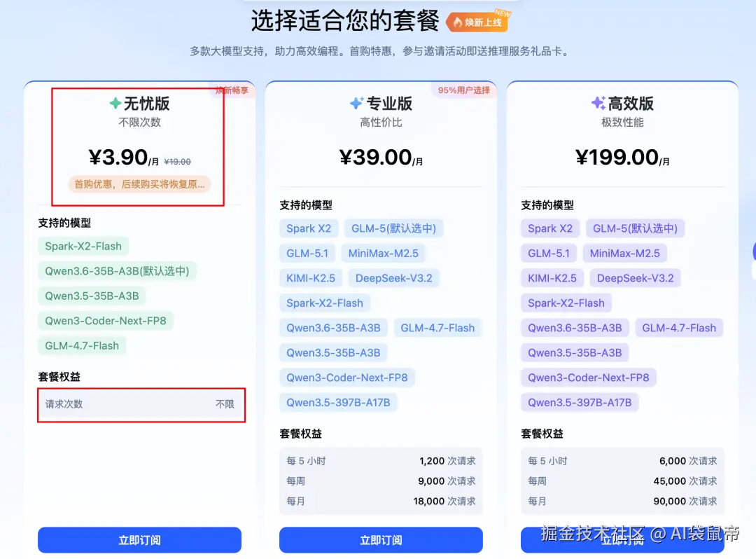Click the KIMI-K2.5 tag in 专业版
Screen dimensions: 756x559
coord(311,278)
